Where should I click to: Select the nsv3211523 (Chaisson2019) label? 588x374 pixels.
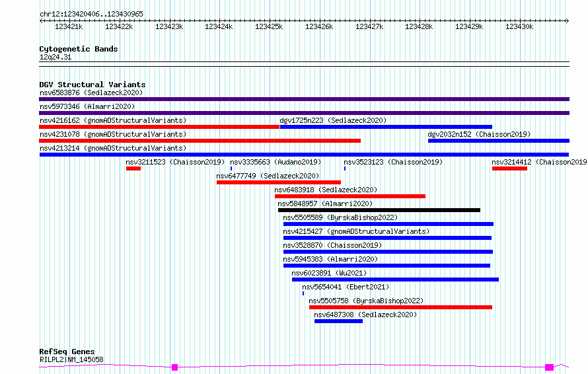pos(175,162)
